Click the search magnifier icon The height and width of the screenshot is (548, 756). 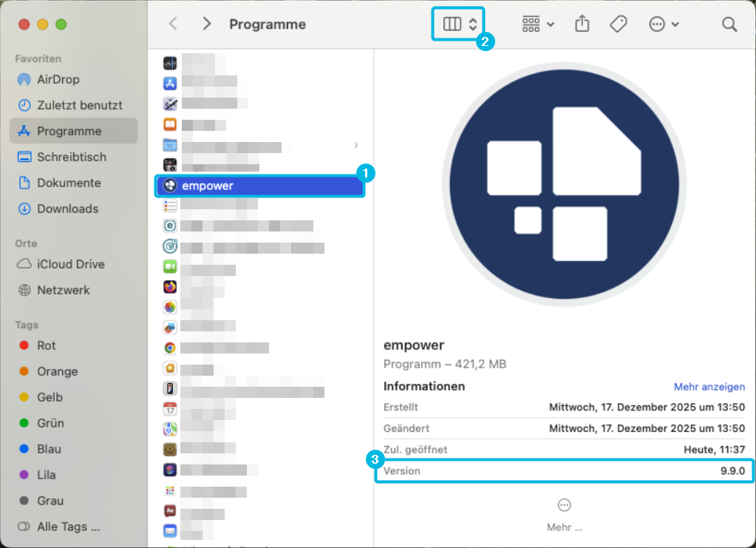coord(729,24)
